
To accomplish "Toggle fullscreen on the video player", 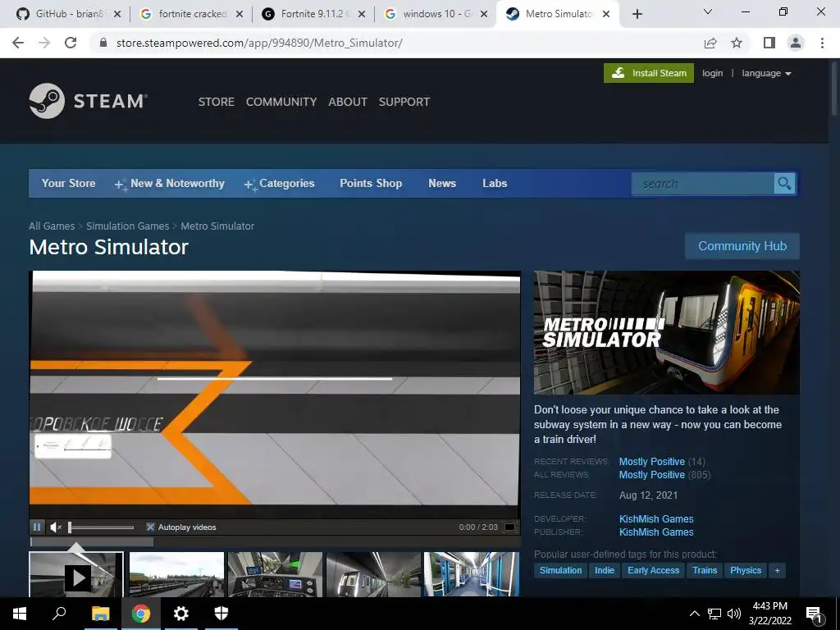I will point(510,527).
